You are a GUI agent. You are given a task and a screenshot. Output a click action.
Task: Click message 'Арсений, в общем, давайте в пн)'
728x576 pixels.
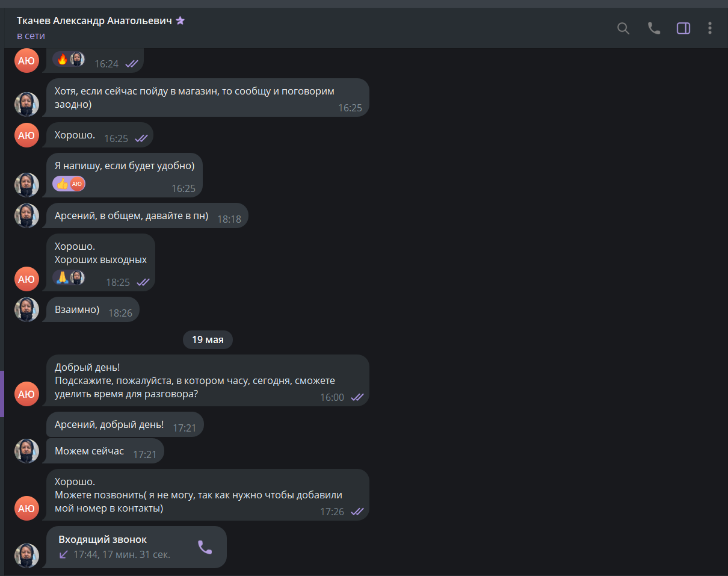coord(147,215)
